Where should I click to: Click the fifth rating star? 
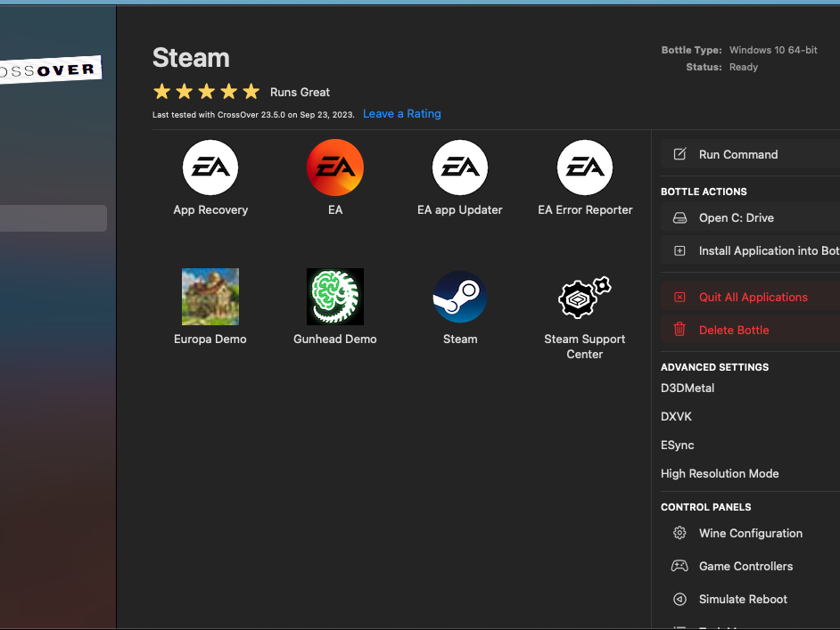click(x=251, y=92)
